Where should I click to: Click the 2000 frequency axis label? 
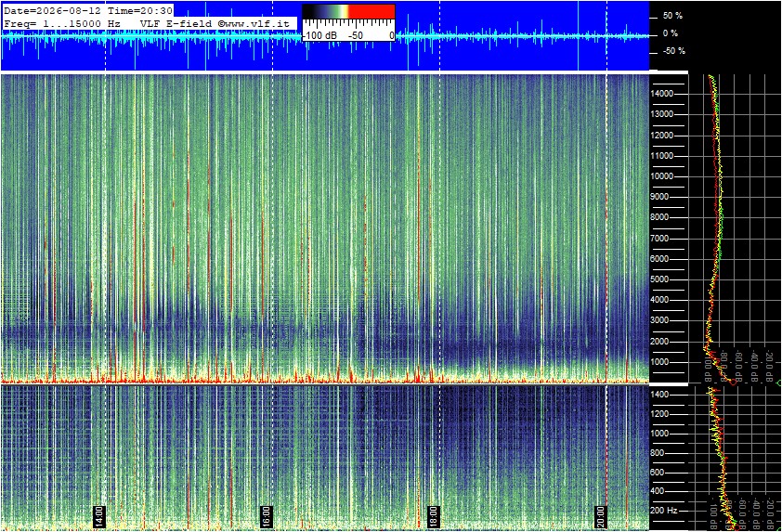[x=659, y=342]
